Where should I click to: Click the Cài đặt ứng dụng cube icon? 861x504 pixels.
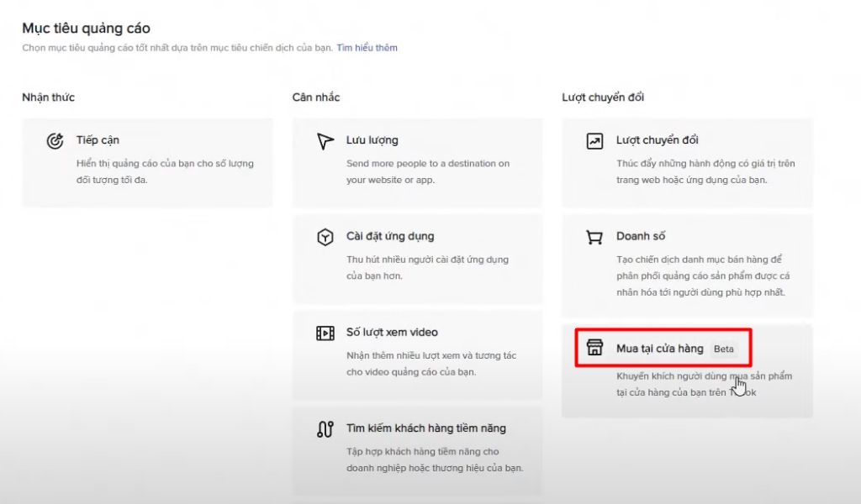point(325,237)
